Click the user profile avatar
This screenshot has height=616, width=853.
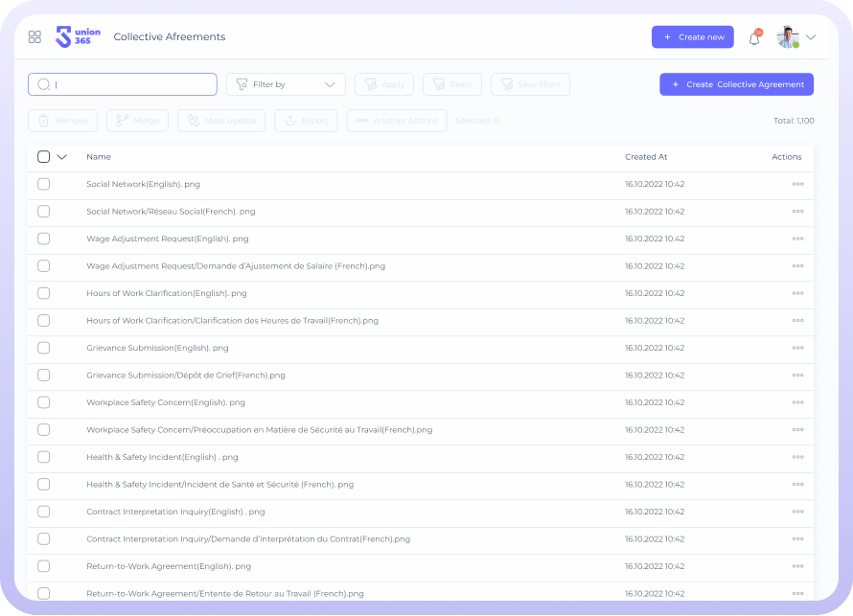pyautogui.click(x=788, y=37)
